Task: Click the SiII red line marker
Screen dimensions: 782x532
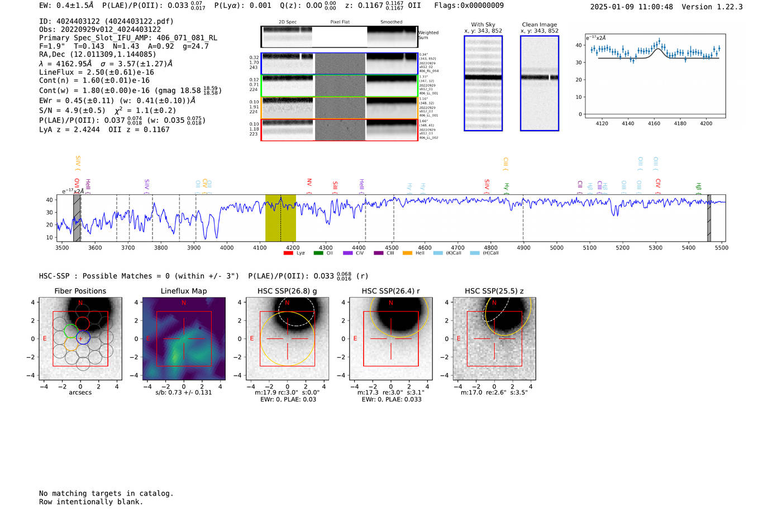Action: point(335,188)
